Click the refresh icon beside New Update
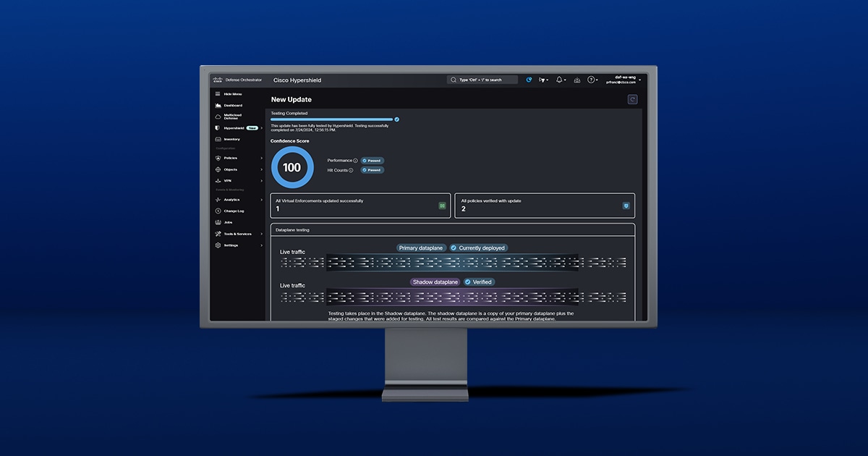This screenshot has height=456, width=868. point(633,100)
